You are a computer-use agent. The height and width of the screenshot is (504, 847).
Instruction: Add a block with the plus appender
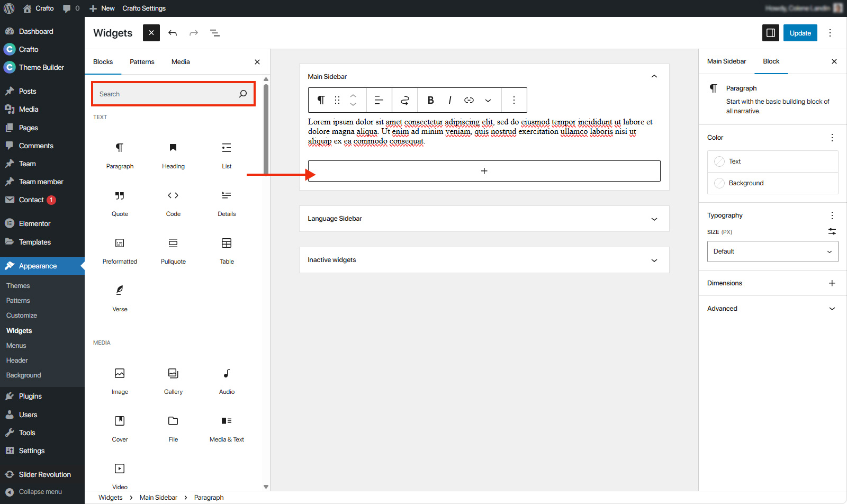[484, 171]
